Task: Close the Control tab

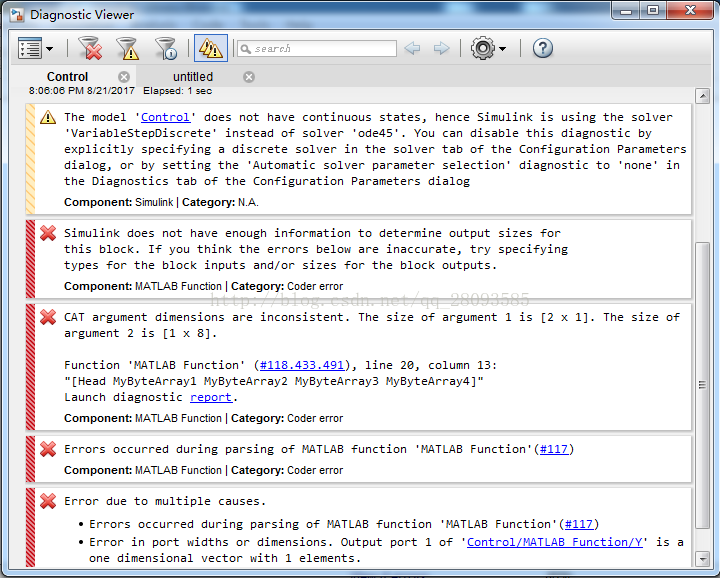Action: coord(124,77)
